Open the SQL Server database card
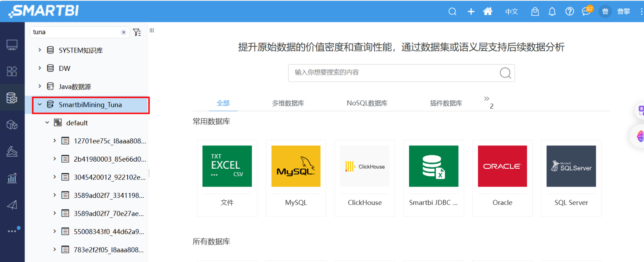Image resolution: width=644 pixels, height=262 pixels. coord(571,178)
